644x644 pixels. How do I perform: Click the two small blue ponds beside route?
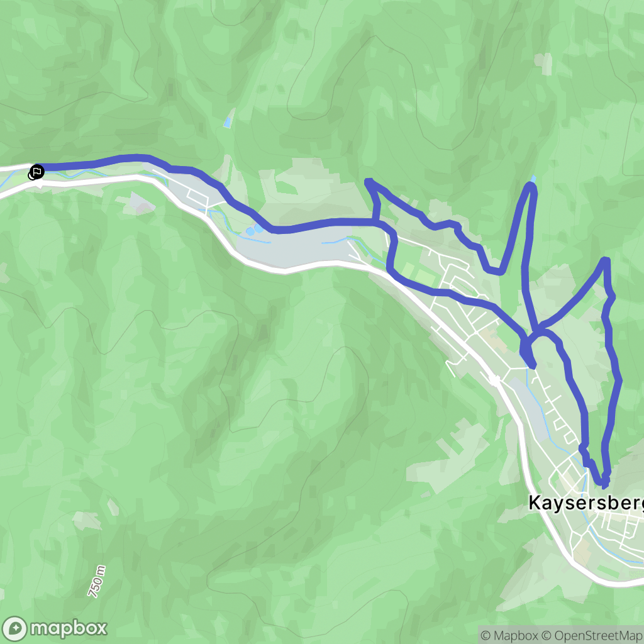(x=254, y=230)
